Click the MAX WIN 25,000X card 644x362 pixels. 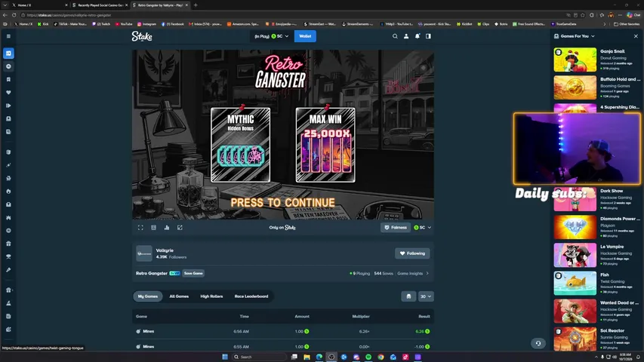click(x=325, y=145)
